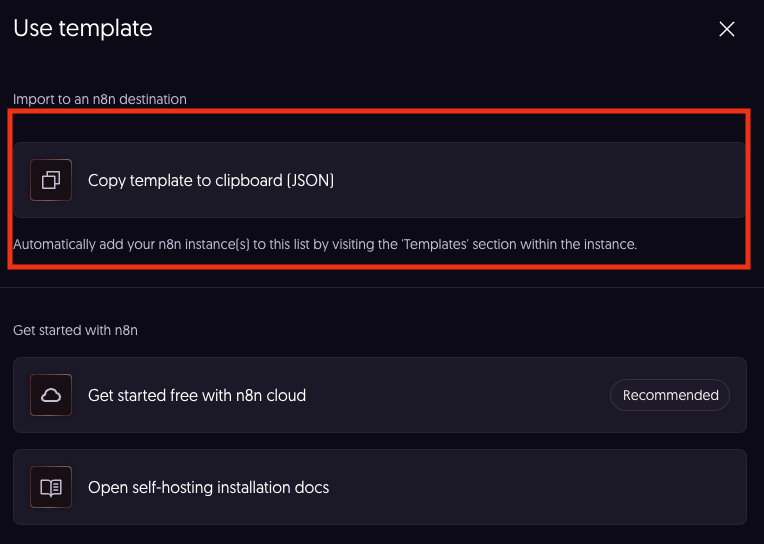Click the copy-to-clipboard squares icon
This screenshot has height=544, width=764.
[x=51, y=180]
